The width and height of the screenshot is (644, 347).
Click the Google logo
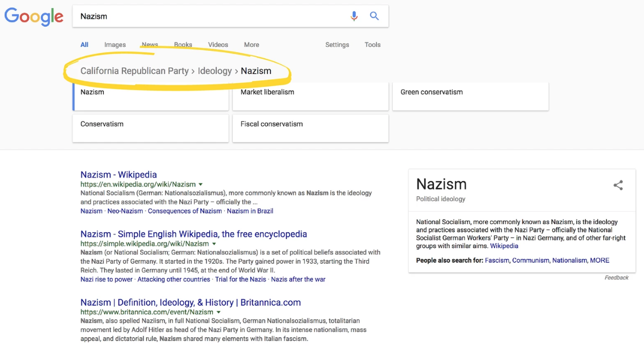pos(34,17)
